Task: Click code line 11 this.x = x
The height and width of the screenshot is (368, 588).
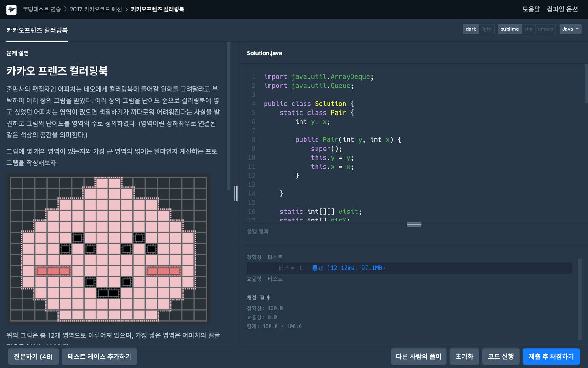Action: pos(333,167)
